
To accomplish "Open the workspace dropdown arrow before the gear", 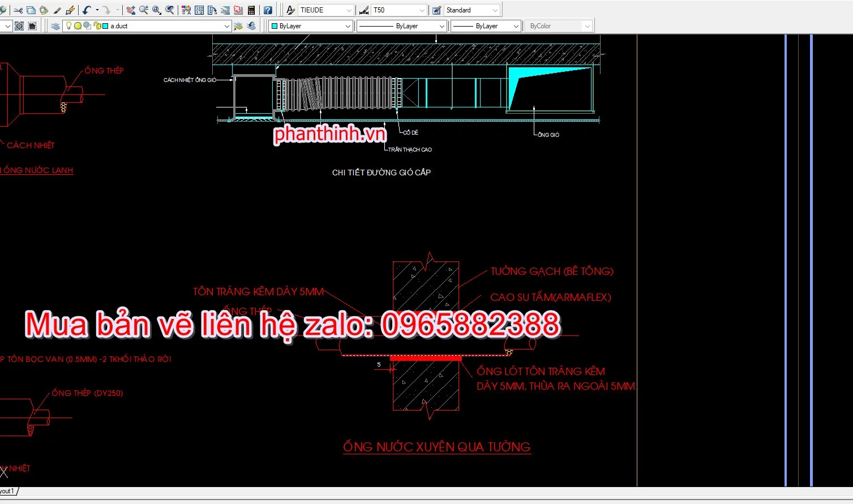I will 7,26.
